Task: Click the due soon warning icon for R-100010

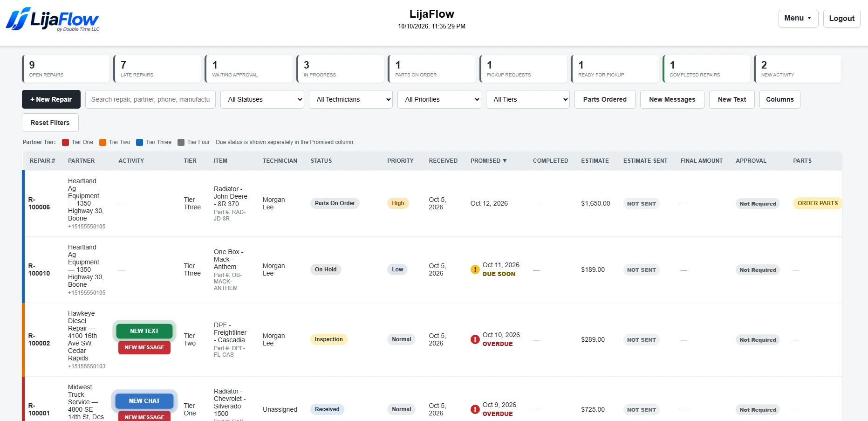Action: (x=475, y=269)
